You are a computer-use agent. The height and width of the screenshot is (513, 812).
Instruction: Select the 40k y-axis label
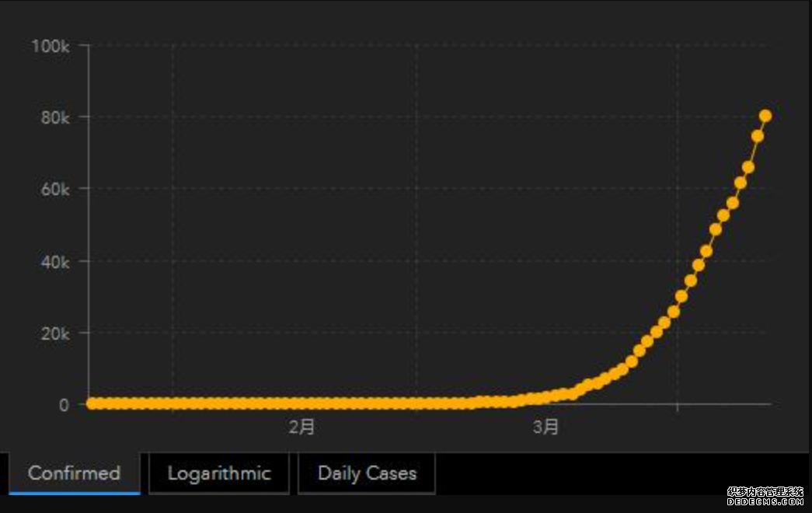(55, 262)
